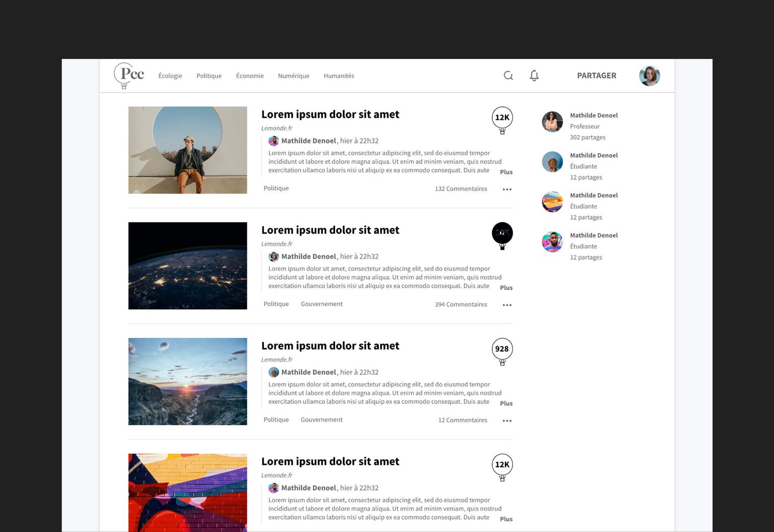
Task: Click the Lemonde.fr source under the third article title
Action: click(x=277, y=360)
